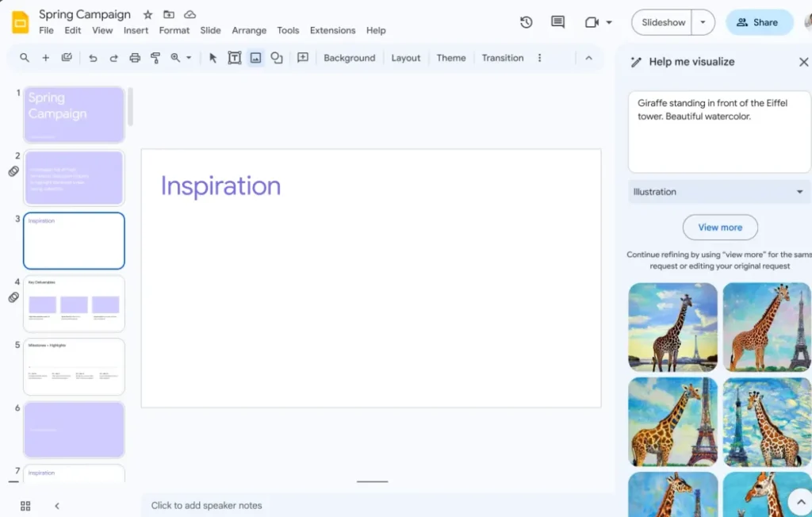Click the View more button
Screen dimensions: 812x517
coord(720,228)
